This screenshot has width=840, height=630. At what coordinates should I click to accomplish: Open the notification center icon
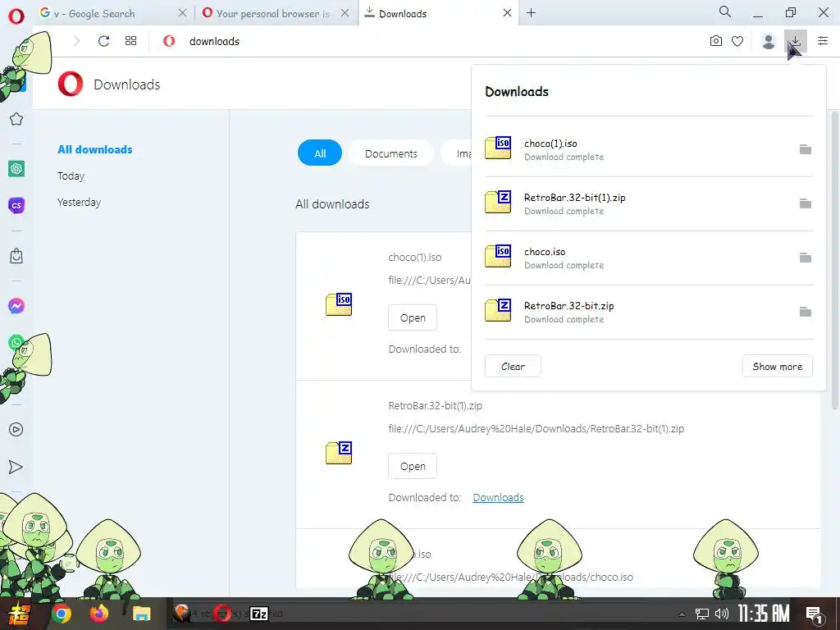(815, 615)
